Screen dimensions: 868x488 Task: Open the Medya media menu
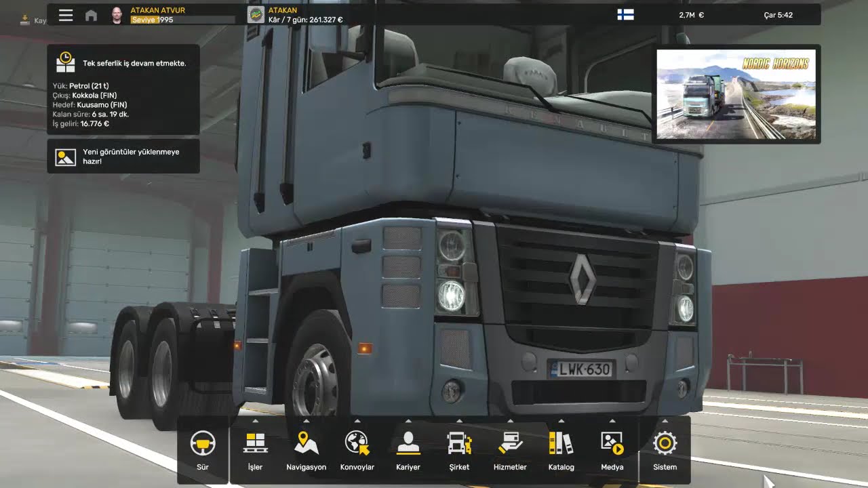click(612, 450)
